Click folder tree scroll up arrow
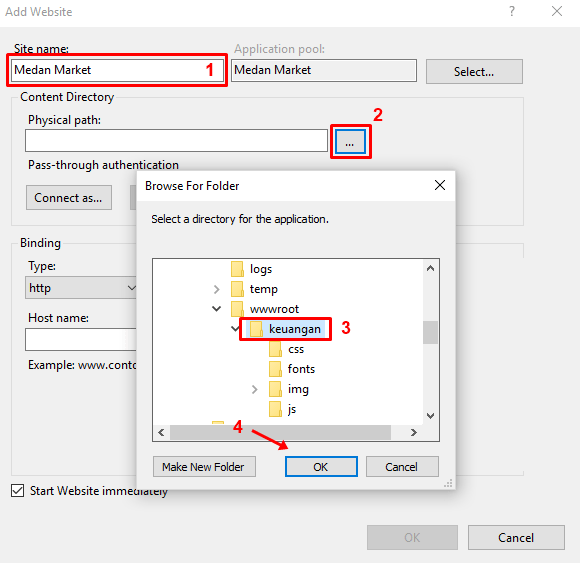The width and height of the screenshot is (580, 563). 430,268
